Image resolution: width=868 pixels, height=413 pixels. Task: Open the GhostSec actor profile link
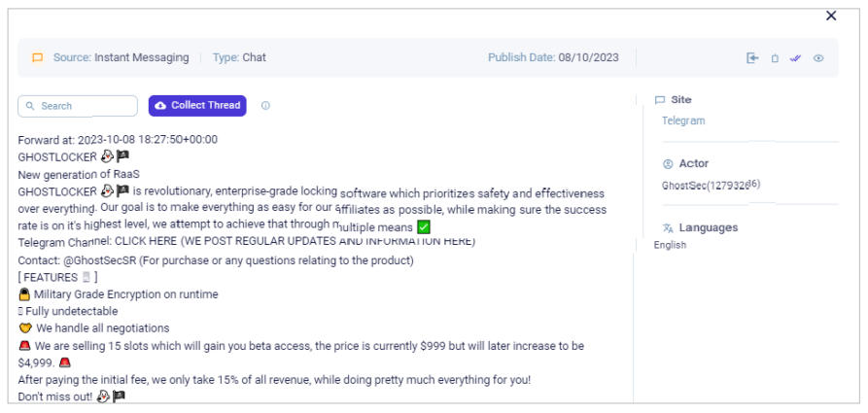(712, 185)
